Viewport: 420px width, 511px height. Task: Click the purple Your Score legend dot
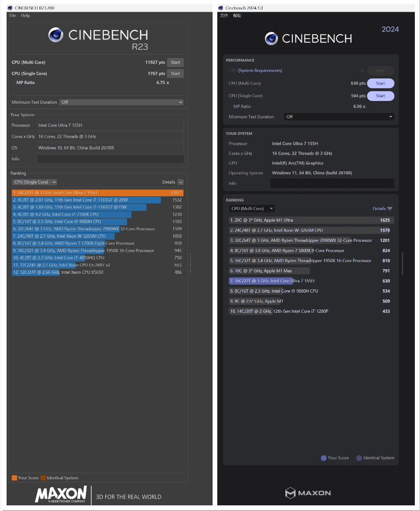point(323,458)
